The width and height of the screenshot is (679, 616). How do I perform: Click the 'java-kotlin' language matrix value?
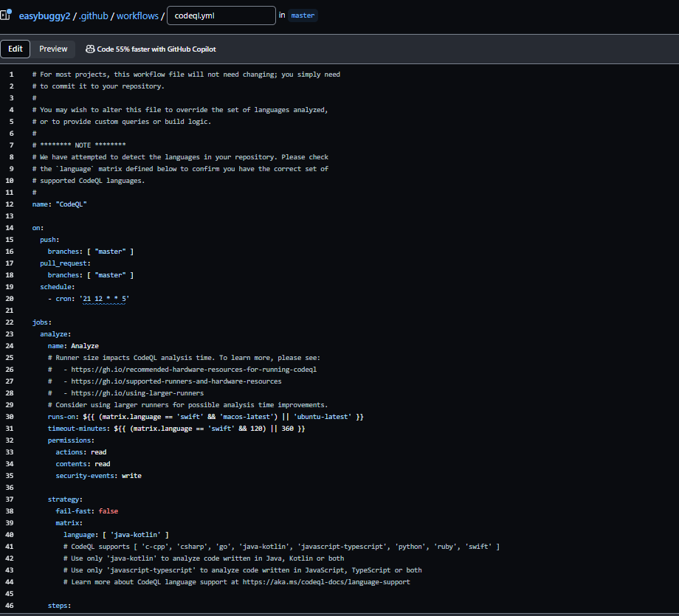click(137, 535)
